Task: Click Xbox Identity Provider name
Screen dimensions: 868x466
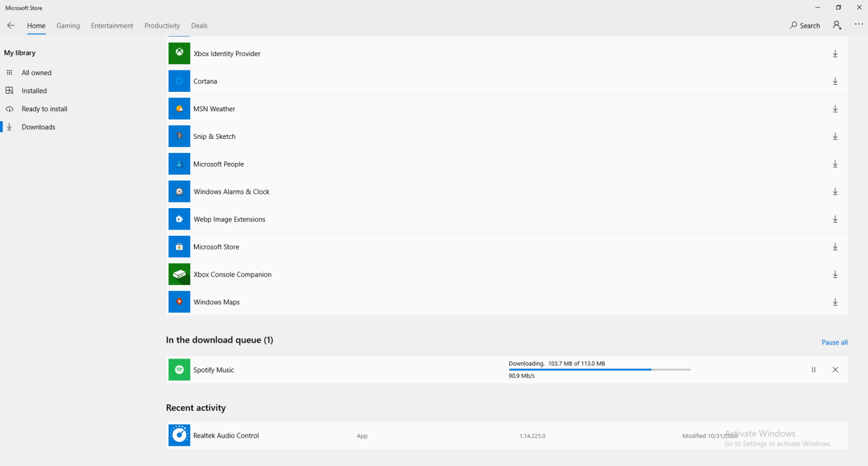Action: coord(227,53)
